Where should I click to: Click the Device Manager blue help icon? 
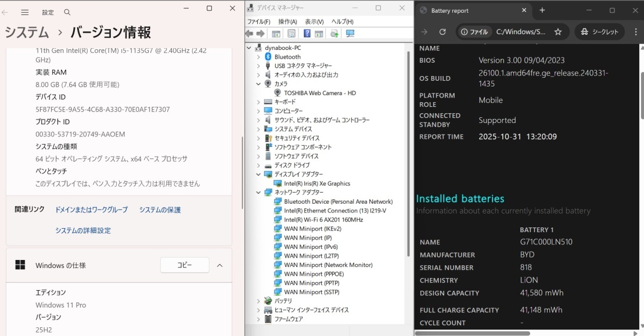coord(307,34)
